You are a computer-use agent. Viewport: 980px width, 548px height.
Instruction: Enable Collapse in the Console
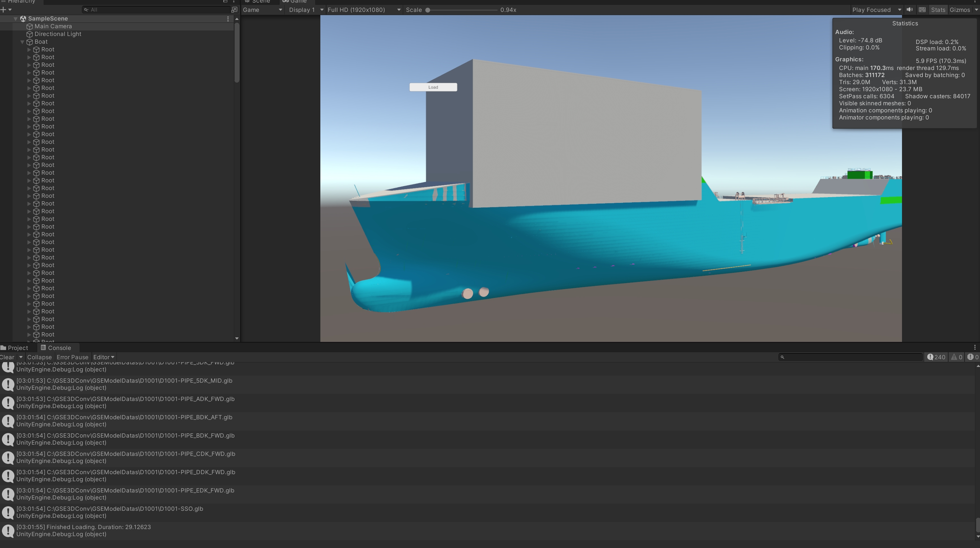pos(39,357)
